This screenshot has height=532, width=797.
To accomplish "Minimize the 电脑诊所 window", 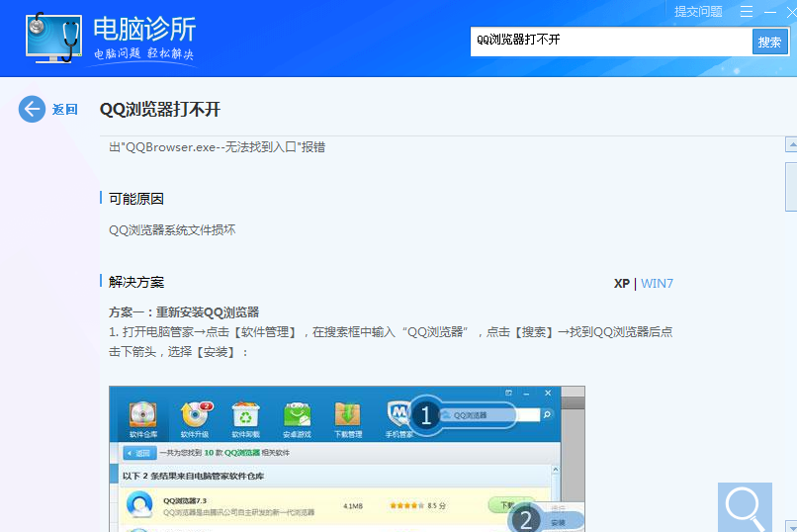I will coord(770,11).
